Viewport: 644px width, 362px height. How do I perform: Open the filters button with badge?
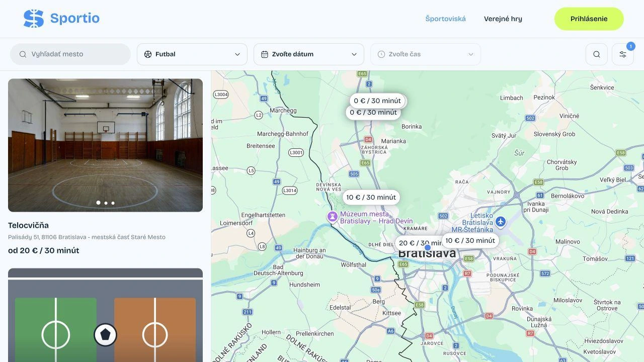pos(623,54)
